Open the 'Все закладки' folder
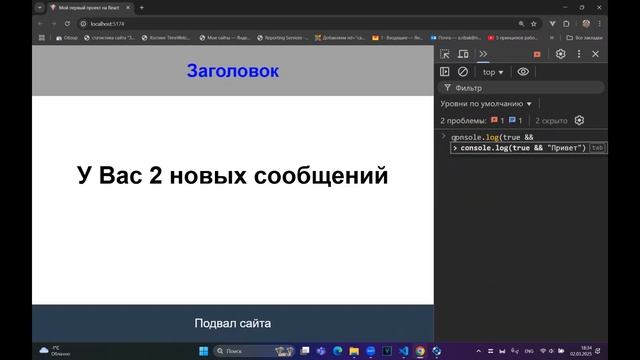 [584, 38]
